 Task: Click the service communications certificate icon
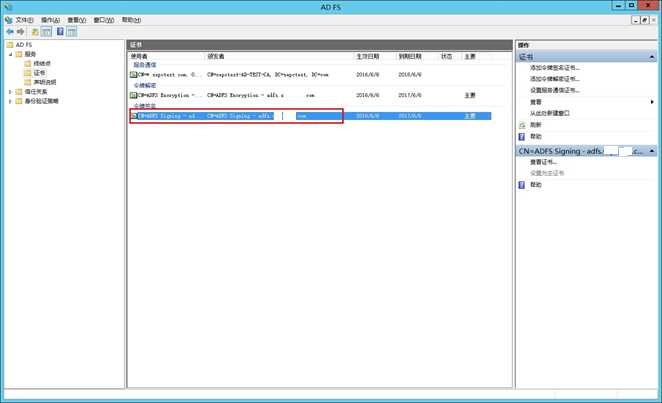pos(133,75)
